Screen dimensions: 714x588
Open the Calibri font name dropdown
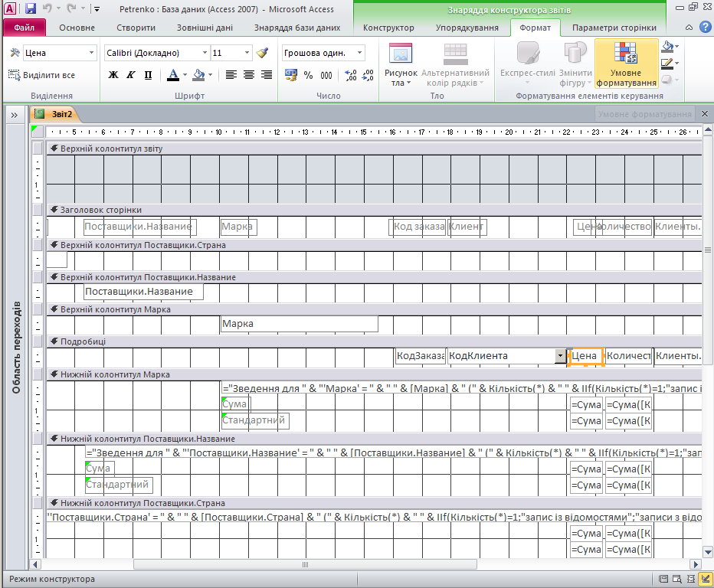coord(204,54)
